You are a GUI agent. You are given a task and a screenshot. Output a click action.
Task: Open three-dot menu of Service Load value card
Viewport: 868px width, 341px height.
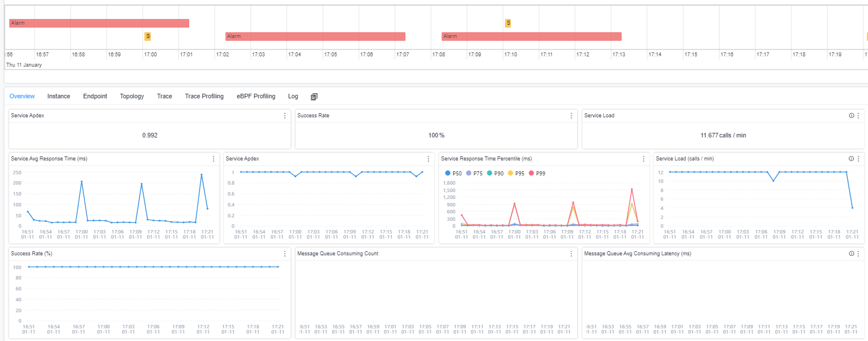coord(858,116)
